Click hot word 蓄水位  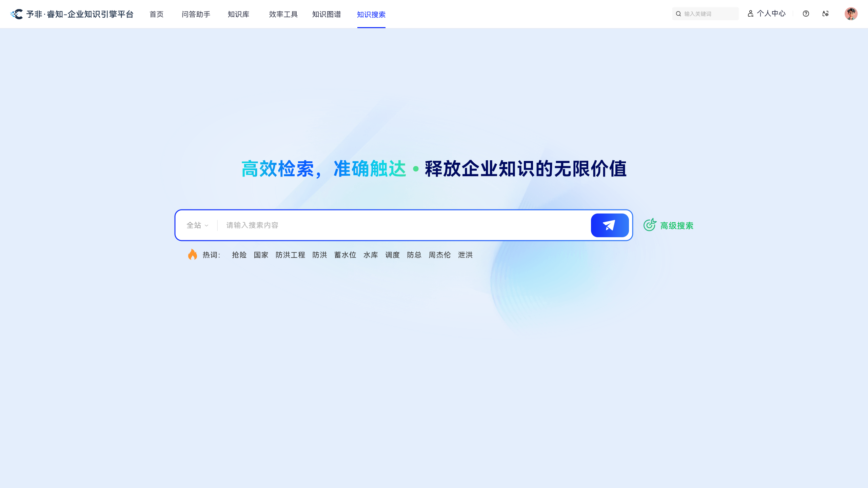[345, 255]
